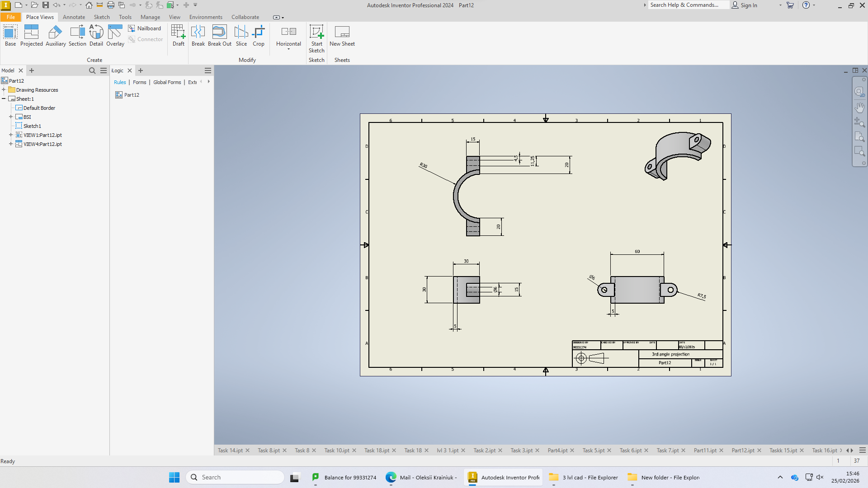Select the Detail view tool

[x=96, y=36]
